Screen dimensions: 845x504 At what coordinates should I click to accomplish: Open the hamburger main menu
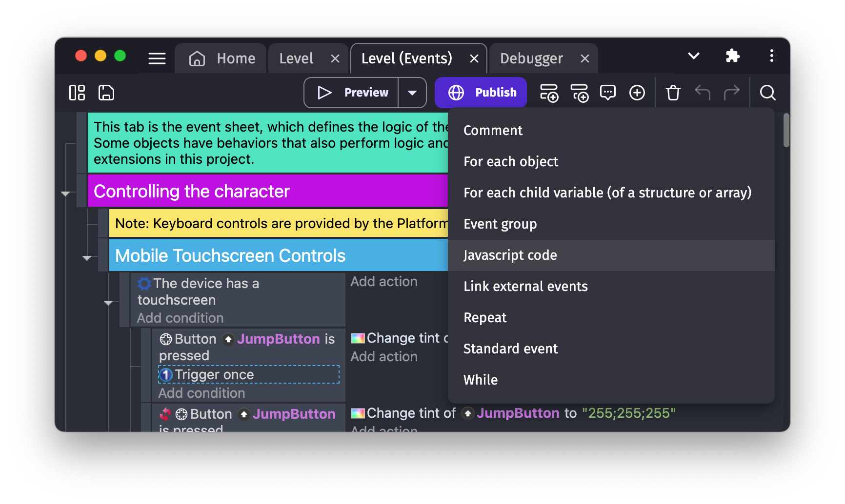[157, 58]
